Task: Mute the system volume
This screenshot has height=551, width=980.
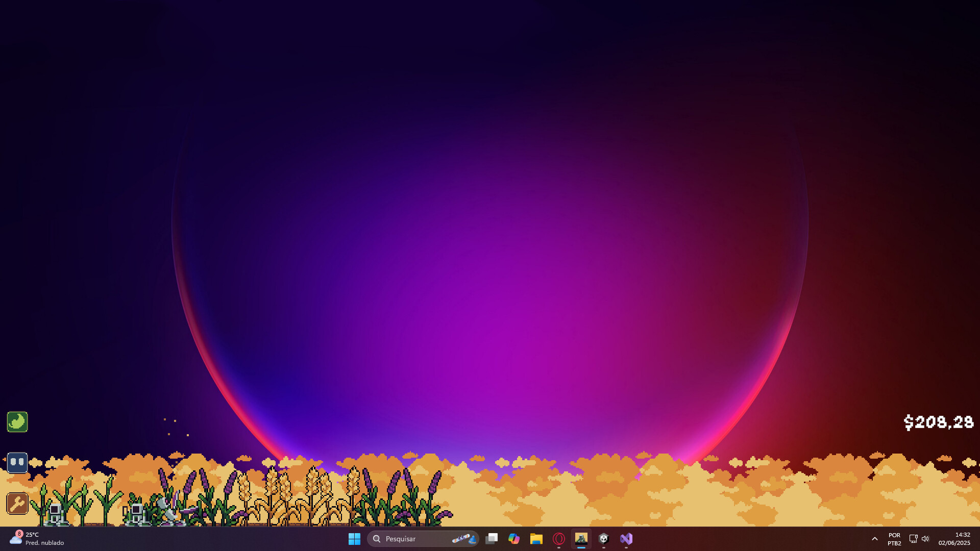Action: pos(925,538)
